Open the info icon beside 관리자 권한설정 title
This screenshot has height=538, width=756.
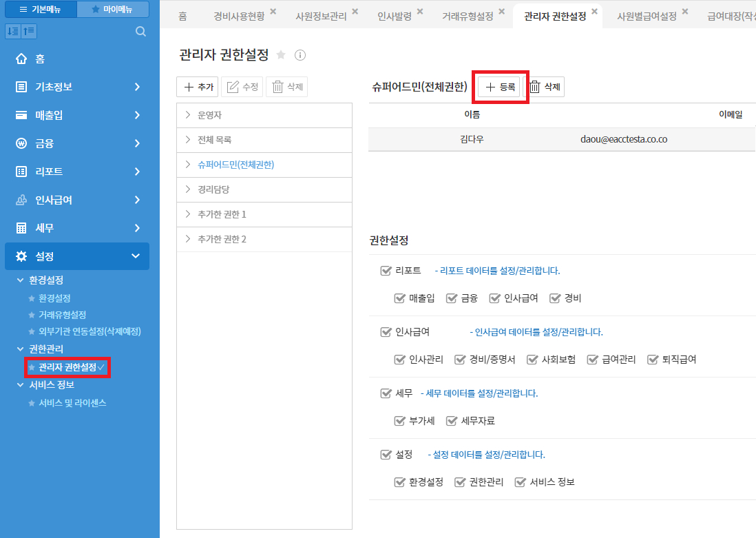pyautogui.click(x=300, y=54)
